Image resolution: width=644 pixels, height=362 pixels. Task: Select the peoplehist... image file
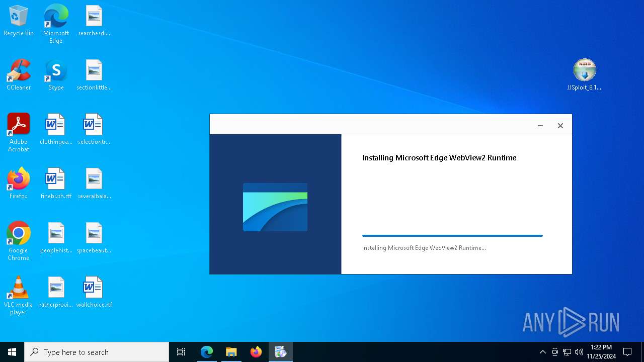tap(56, 238)
